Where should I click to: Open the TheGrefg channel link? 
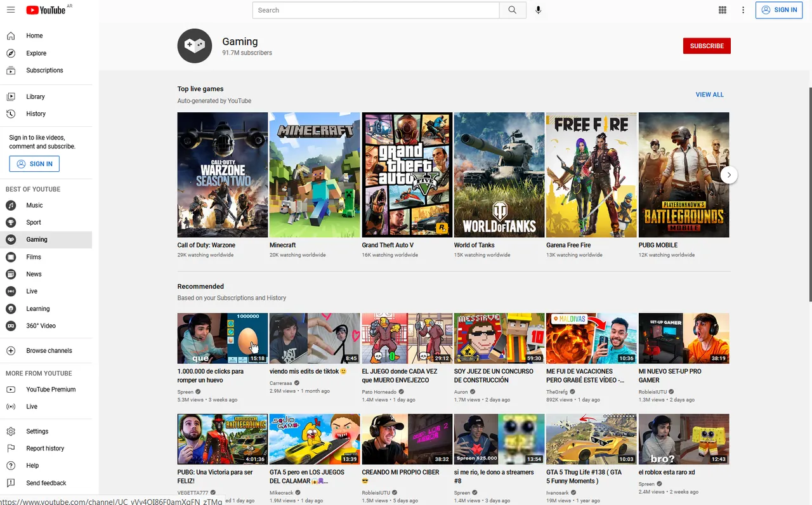[x=557, y=392]
